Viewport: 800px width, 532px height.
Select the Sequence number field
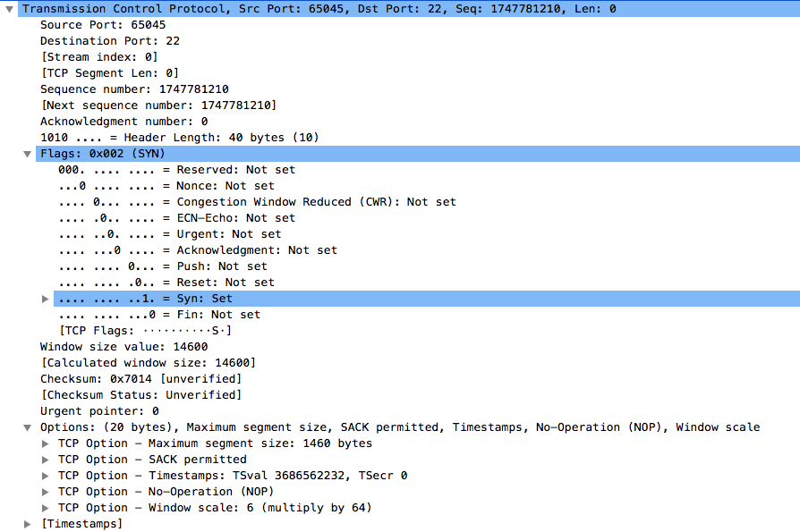pyautogui.click(x=134, y=89)
